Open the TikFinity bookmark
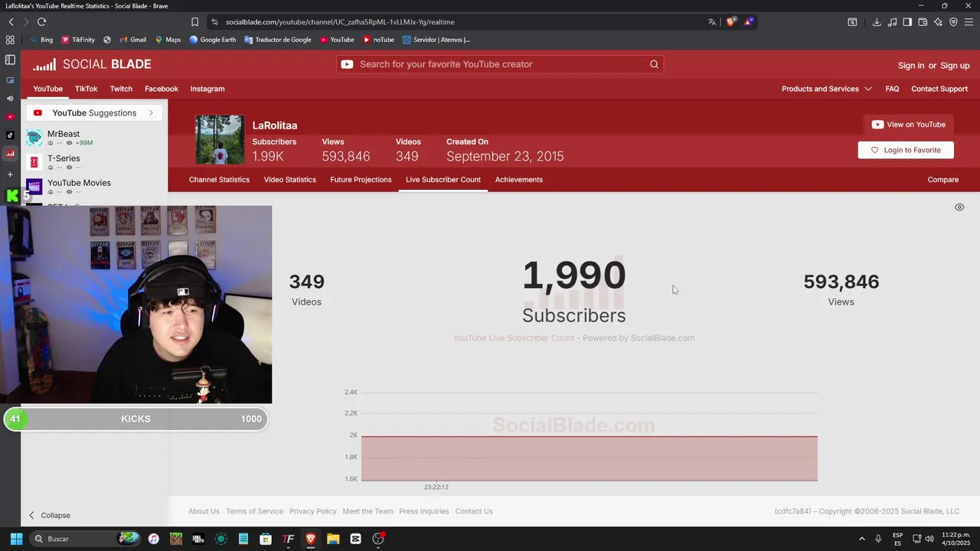The width and height of the screenshot is (980, 551). click(x=78, y=40)
